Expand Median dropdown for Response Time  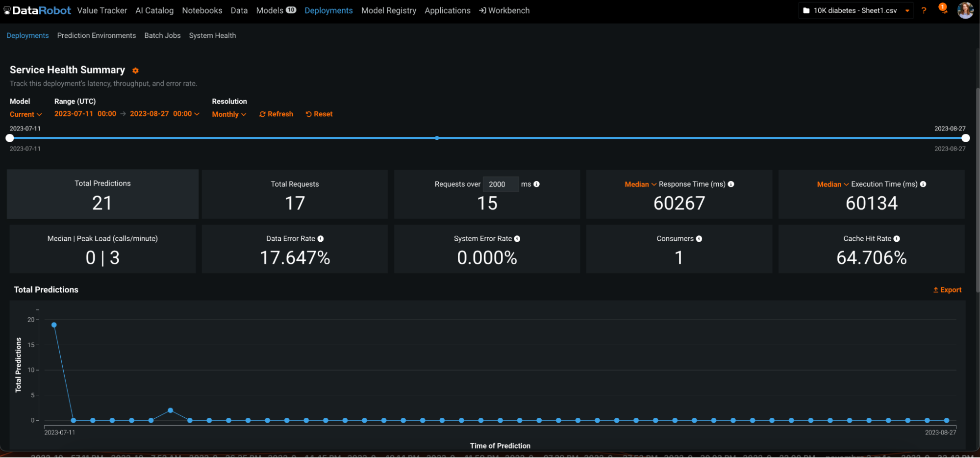[x=640, y=184]
